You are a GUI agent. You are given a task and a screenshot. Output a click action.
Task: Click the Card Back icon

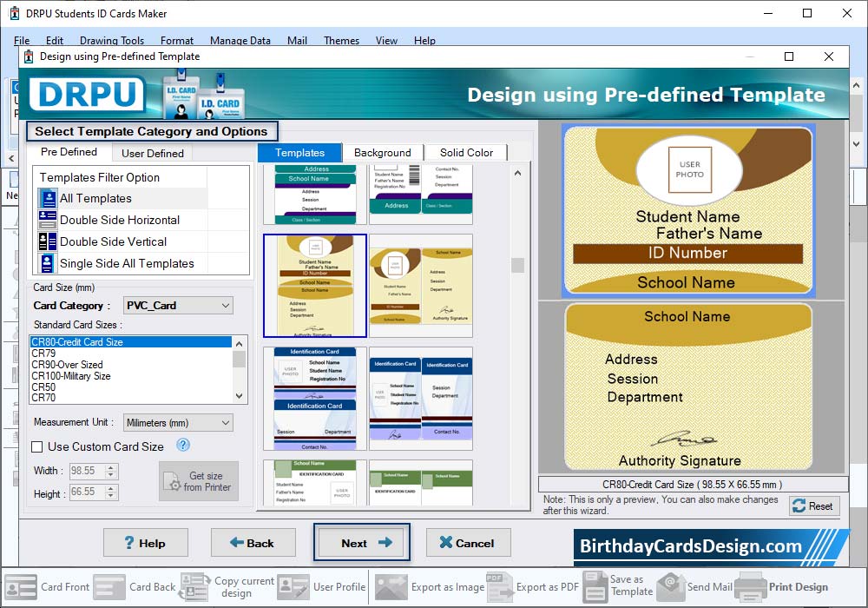pyautogui.click(x=109, y=587)
